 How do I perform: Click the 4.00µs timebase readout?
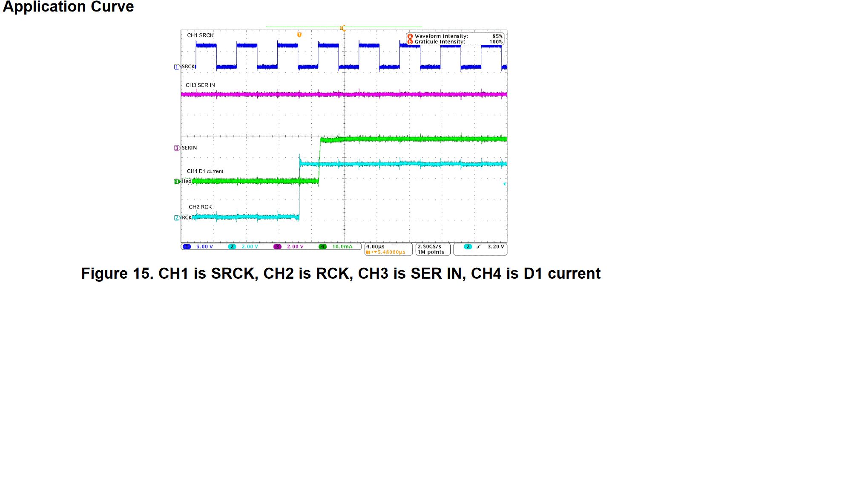pos(376,246)
